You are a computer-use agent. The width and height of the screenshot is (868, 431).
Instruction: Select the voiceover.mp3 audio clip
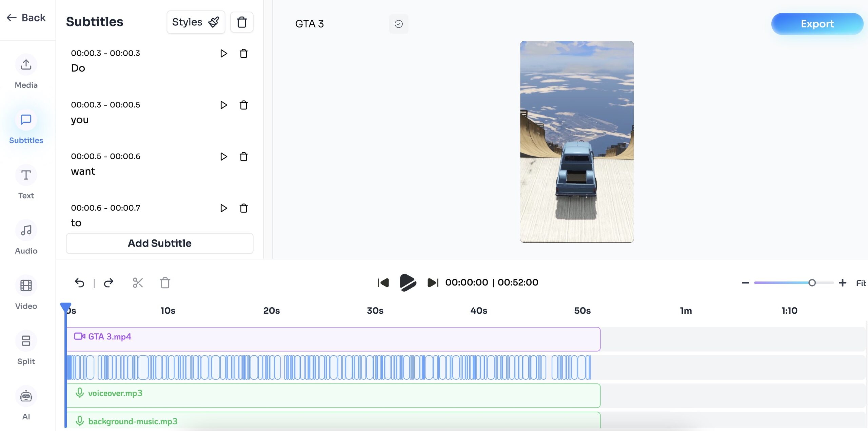point(333,396)
